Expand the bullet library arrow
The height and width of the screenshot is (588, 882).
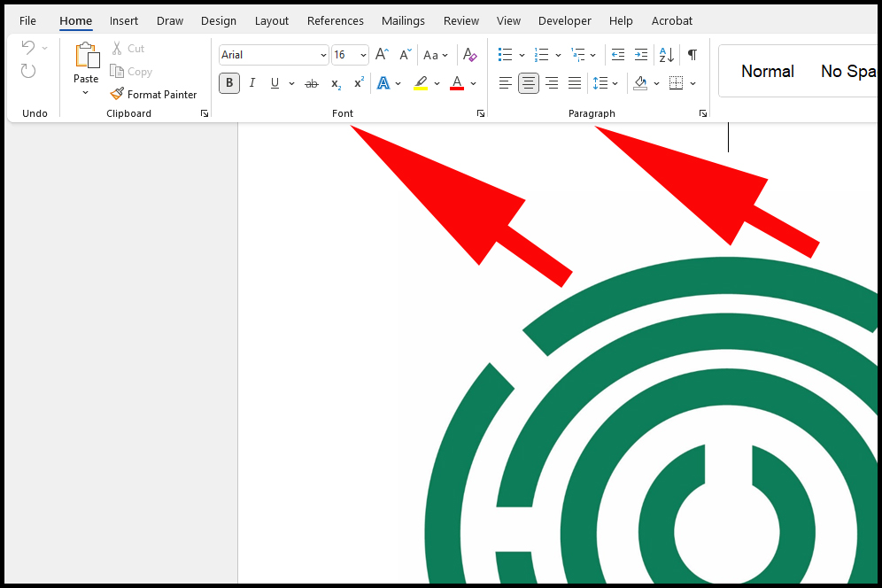click(522, 55)
